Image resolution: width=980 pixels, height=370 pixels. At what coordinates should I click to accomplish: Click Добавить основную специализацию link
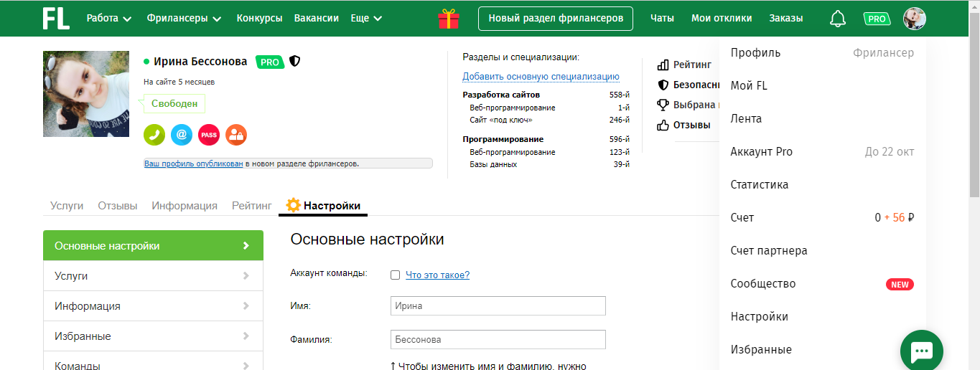click(x=541, y=77)
